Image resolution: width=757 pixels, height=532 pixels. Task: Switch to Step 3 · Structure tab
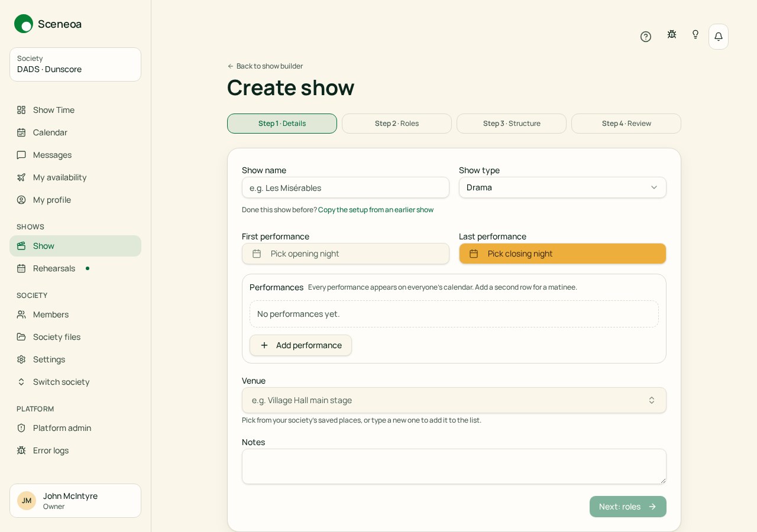pyautogui.click(x=512, y=124)
